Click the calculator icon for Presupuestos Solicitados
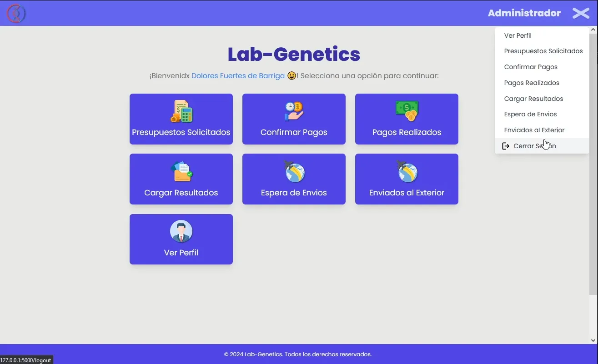The height and width of the screenshot is (364, 598). 181,111
